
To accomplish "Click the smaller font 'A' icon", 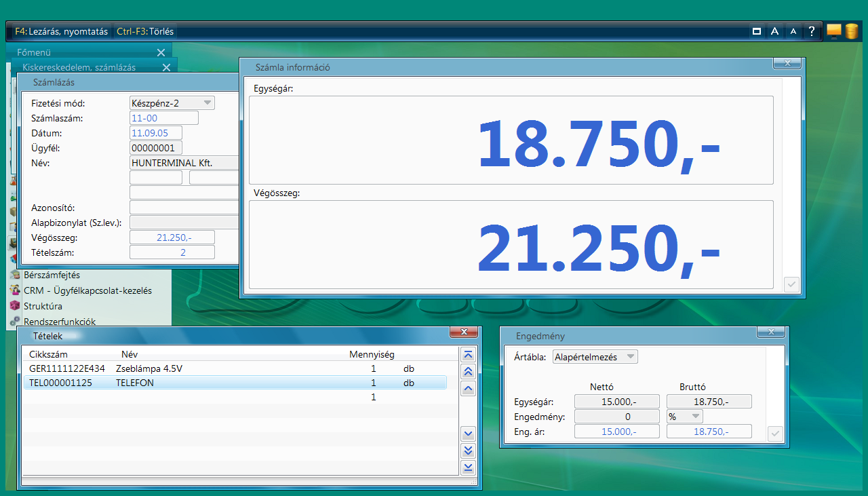I will pyautogui.click(x=793, y=31).
